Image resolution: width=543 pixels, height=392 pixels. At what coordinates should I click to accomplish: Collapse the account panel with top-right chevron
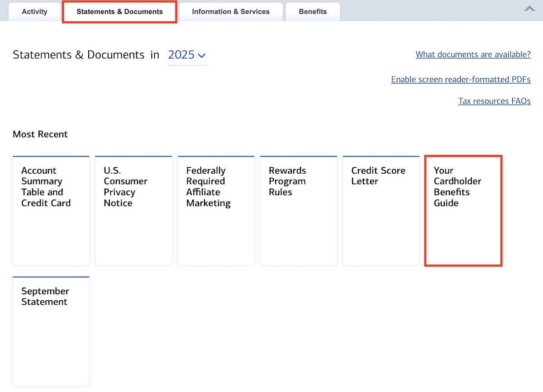tap(529, 9)
